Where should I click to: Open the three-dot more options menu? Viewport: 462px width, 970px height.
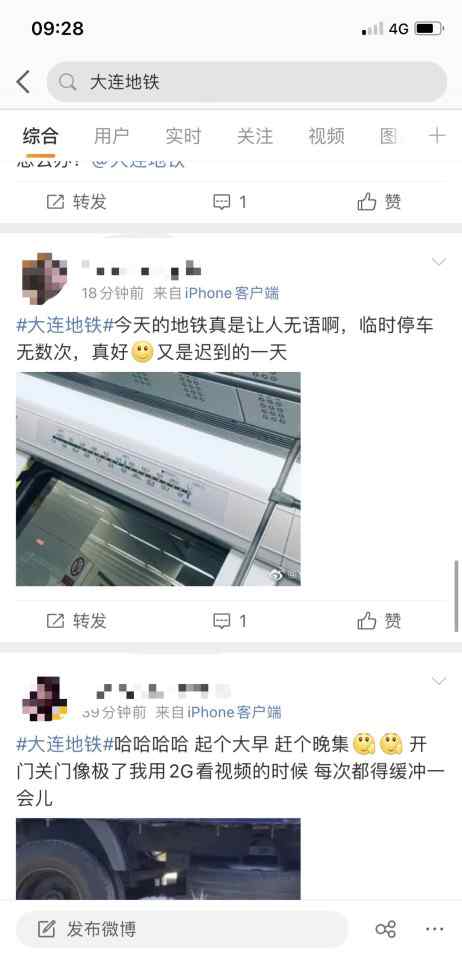(435, 929)
